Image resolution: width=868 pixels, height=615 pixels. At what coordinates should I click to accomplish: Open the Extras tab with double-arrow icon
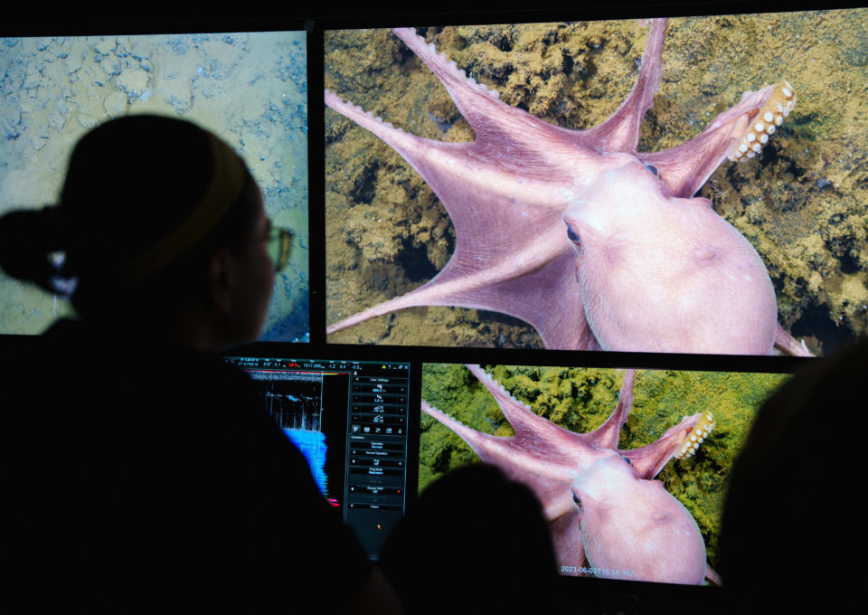click(399, 430)
